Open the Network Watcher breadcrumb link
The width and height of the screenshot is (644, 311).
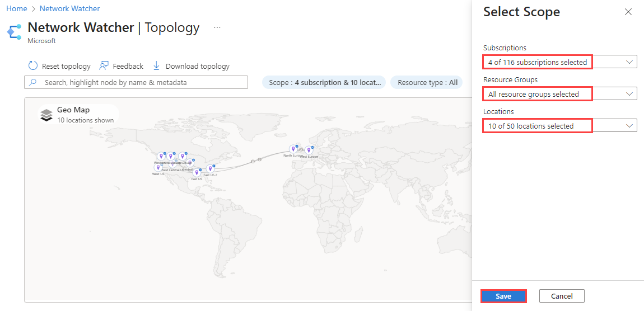click(x=70, y=8)
